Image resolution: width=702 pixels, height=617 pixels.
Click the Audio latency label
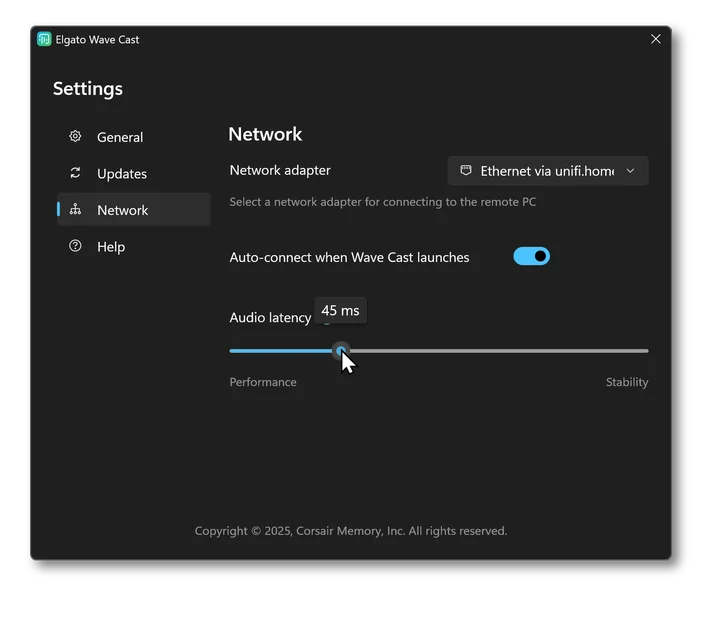270,317
